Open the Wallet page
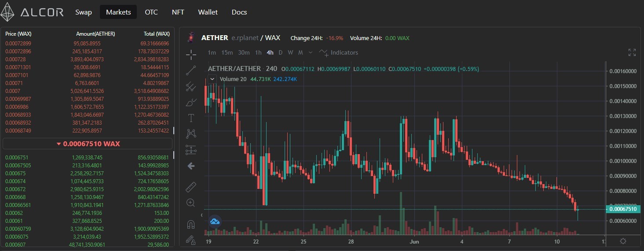Image resolution: width=644 pixels, height=251 pixels. coord(208,12)
